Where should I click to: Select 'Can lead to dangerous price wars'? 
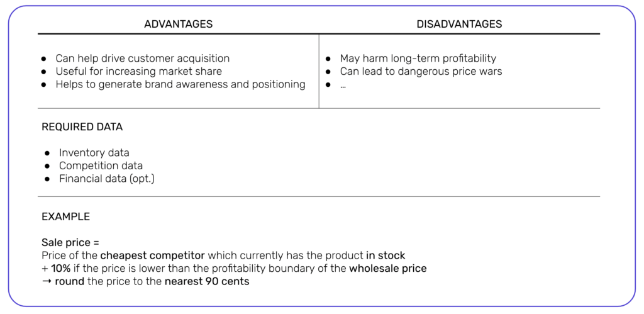[x=421, y=72]
